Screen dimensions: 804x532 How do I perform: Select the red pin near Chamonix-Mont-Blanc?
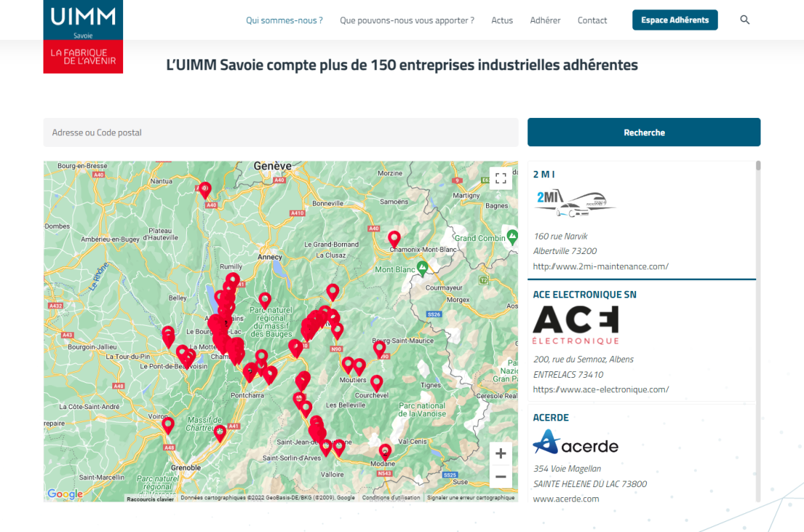394,239
